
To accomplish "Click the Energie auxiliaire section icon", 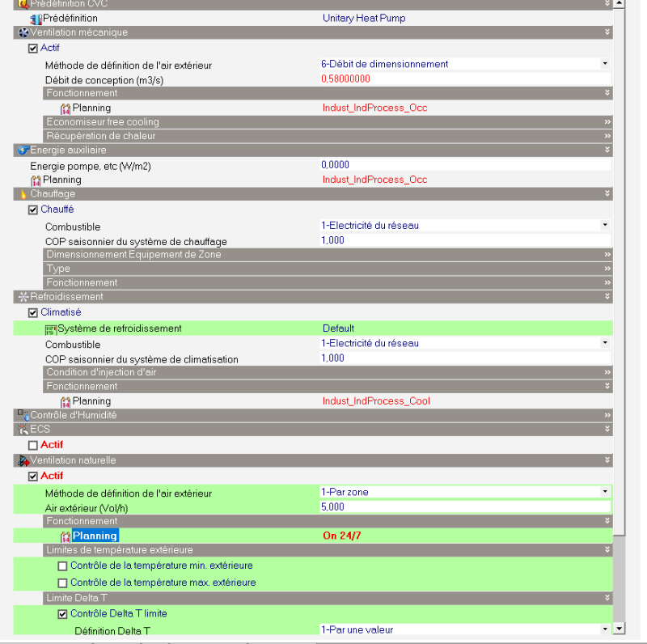I will [23, 150].
